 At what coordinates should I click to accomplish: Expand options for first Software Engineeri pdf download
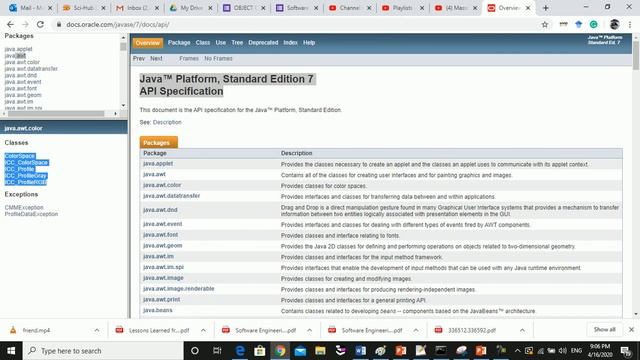(309, 330)
